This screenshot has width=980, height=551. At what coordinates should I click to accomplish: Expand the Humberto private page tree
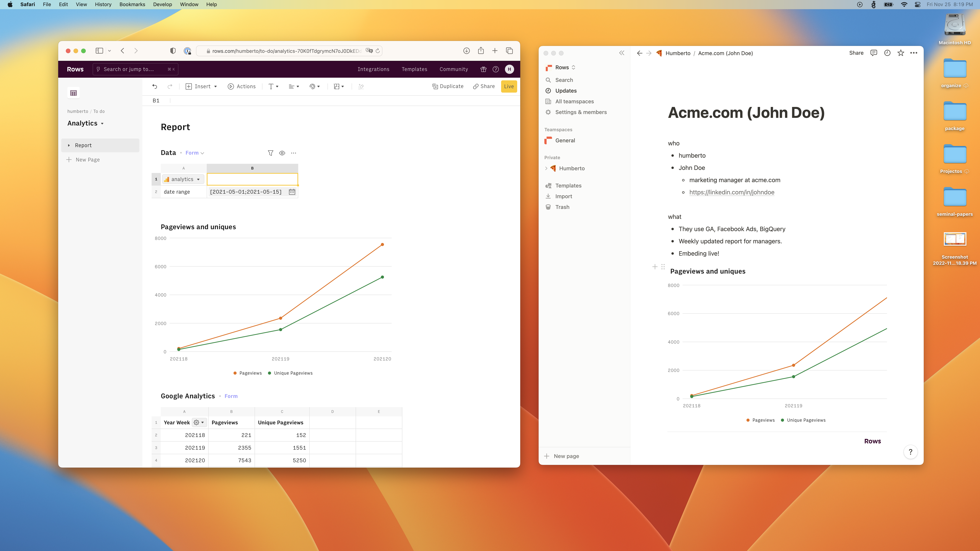(546, 168)
